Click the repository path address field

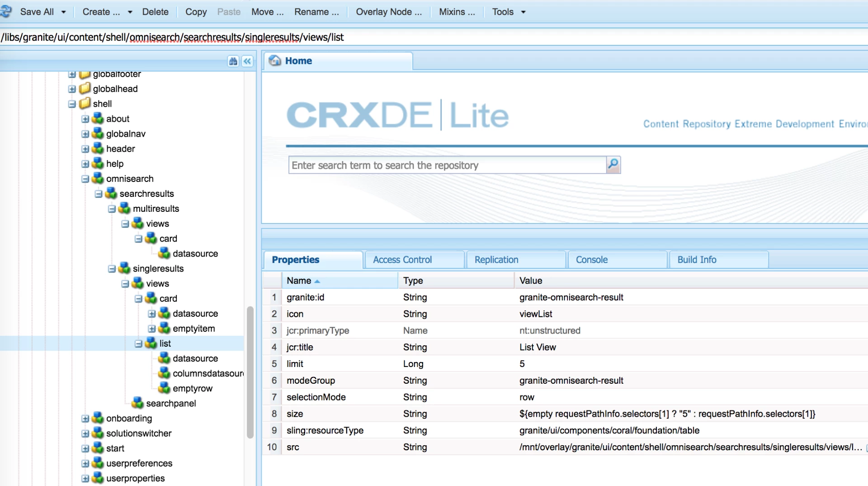434,37
